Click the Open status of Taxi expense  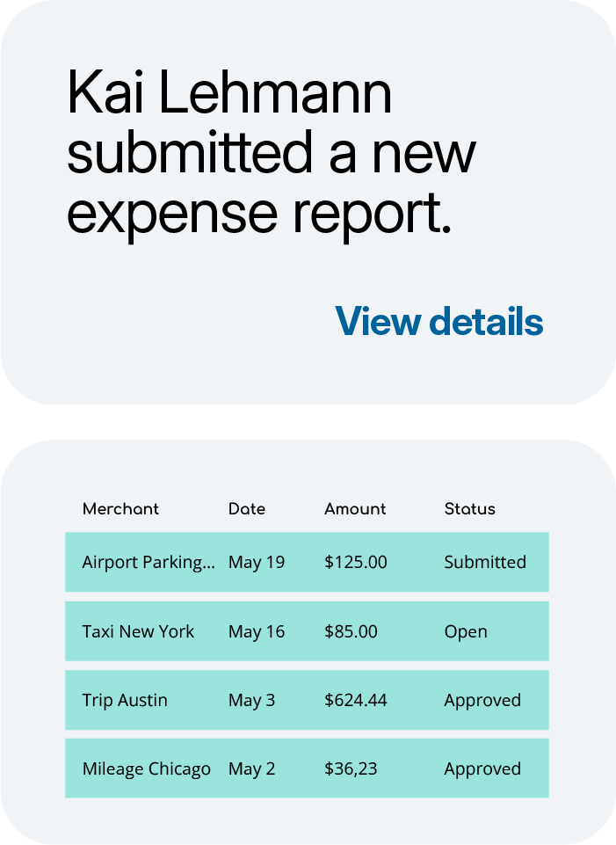(x=466, y=631)
